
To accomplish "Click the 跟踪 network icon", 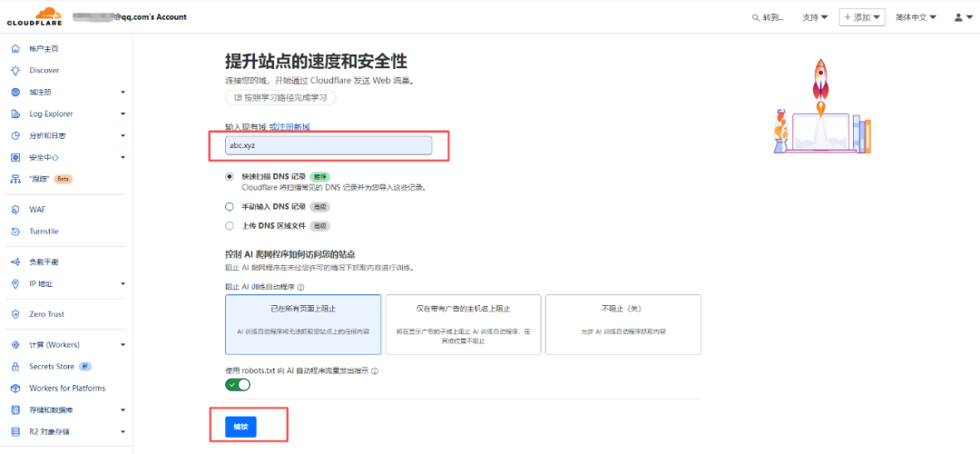I will [15, 180].
